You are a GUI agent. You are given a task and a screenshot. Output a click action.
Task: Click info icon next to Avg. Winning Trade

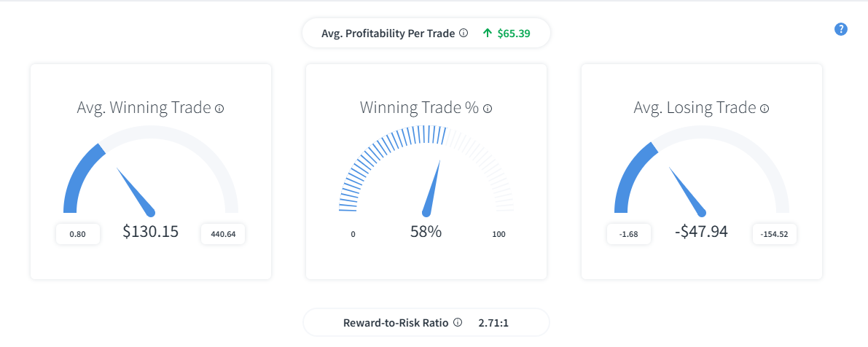[x=220, y=109]
